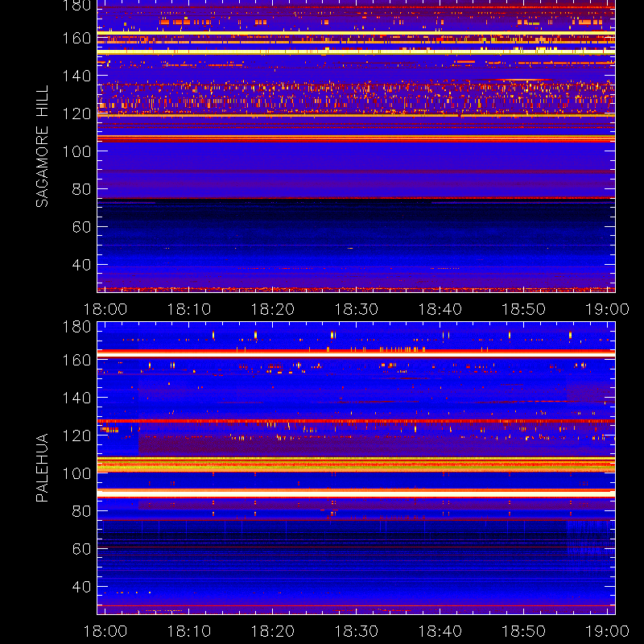Viewport: 644px width, 644px height.
Task: Select the 60 tick label on Sagamore Hill axis
Action: tap(81, 227)
